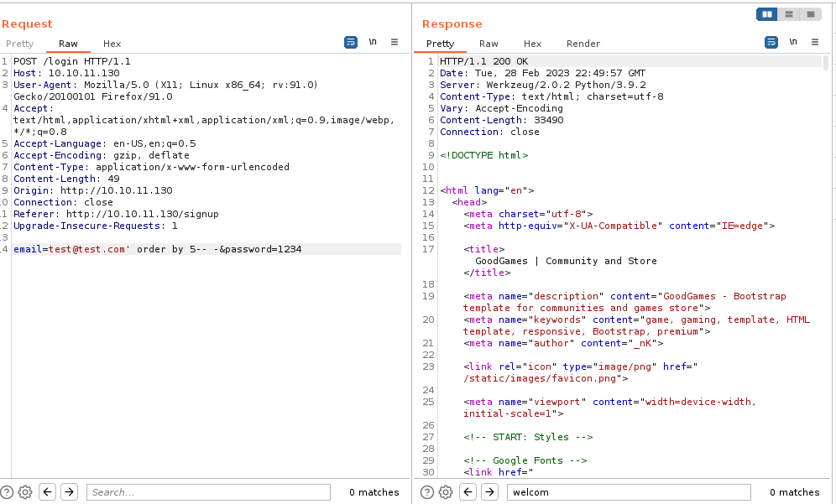Click the 'Content-Length: 49' request header
The height and width of the screenshot is (504, 836).
(66, 179)
